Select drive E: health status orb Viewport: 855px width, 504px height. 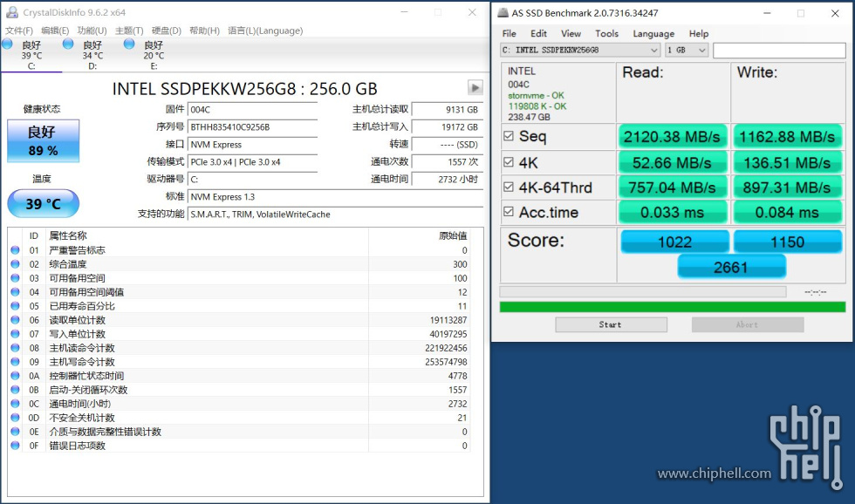click(x=129, y=44)
